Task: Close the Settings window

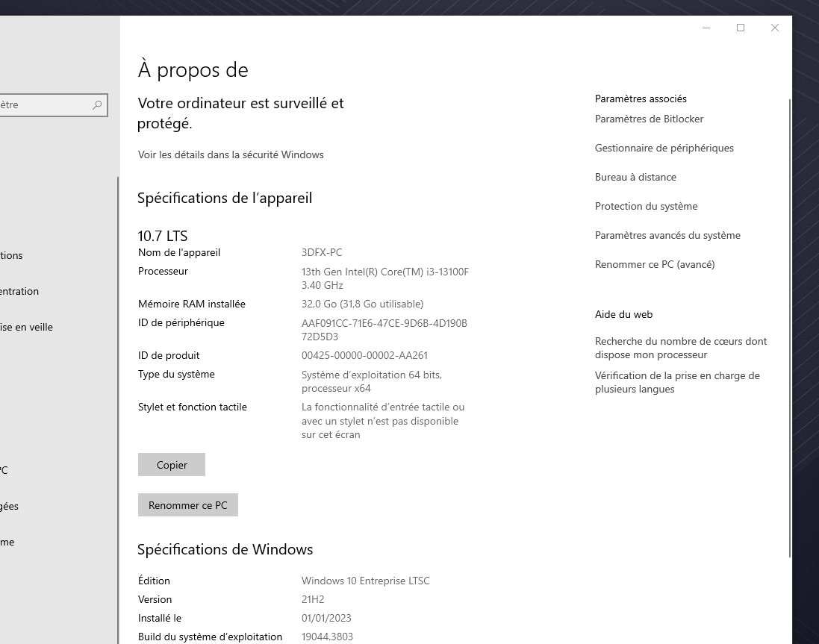Action: (775, 28)
